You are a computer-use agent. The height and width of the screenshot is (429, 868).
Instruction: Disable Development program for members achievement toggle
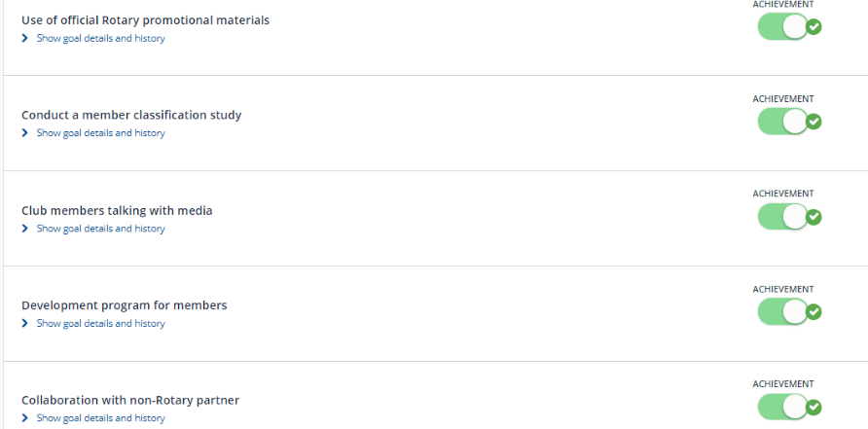click(784, 312)
